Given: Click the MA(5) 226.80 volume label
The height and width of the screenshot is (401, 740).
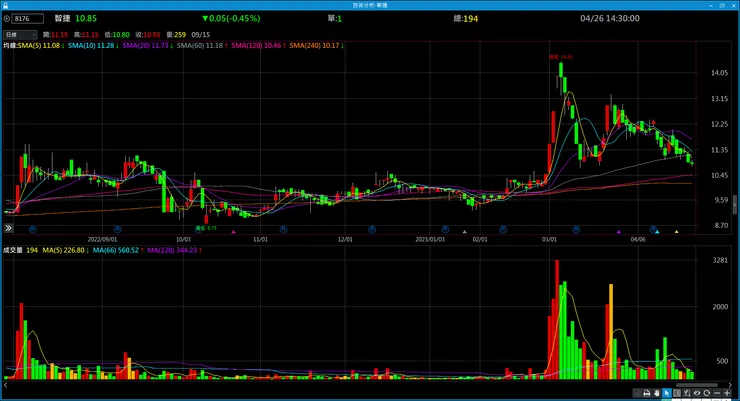Looking at the screenshot, I should pos(66,250).
